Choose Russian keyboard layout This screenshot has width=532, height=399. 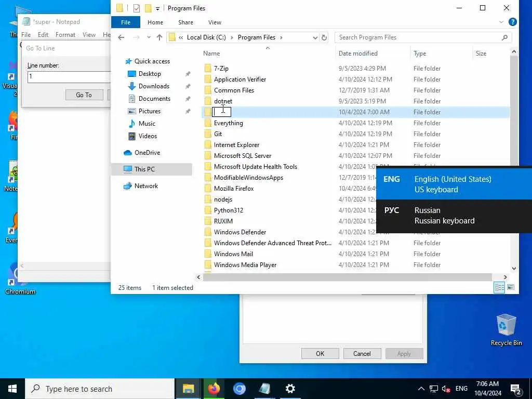pyautogui.click(x=454, y=216)
